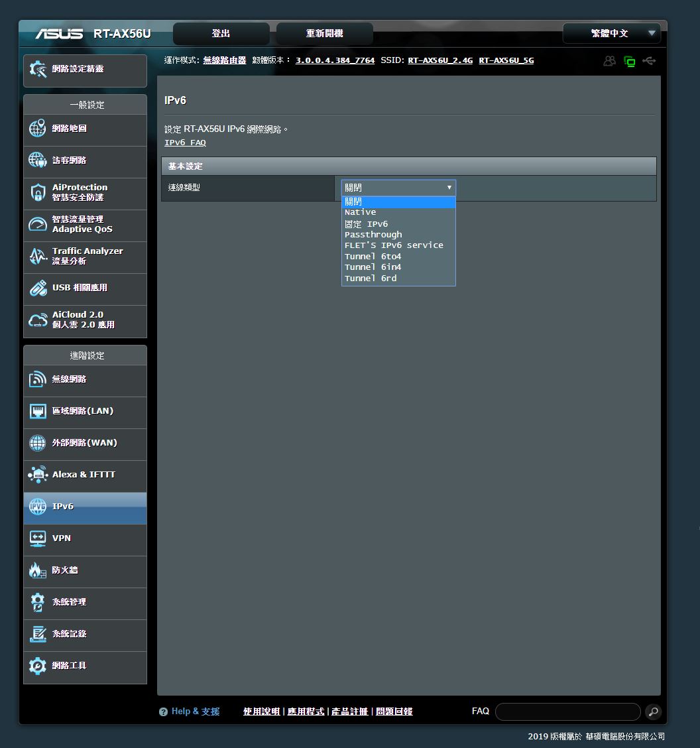Select Passthrough in connection type list
The width and height of the screenshot is (700, 748).
pos(398,235)
